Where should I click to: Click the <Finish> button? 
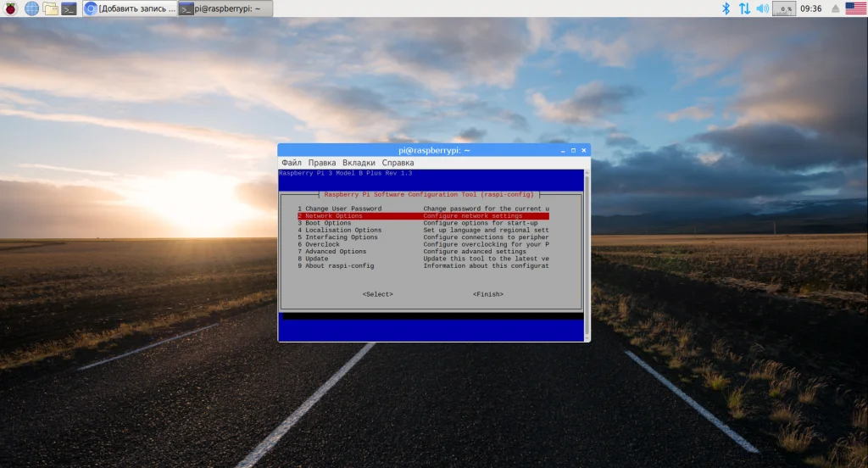pyautogui.click(x=488, y=294)
